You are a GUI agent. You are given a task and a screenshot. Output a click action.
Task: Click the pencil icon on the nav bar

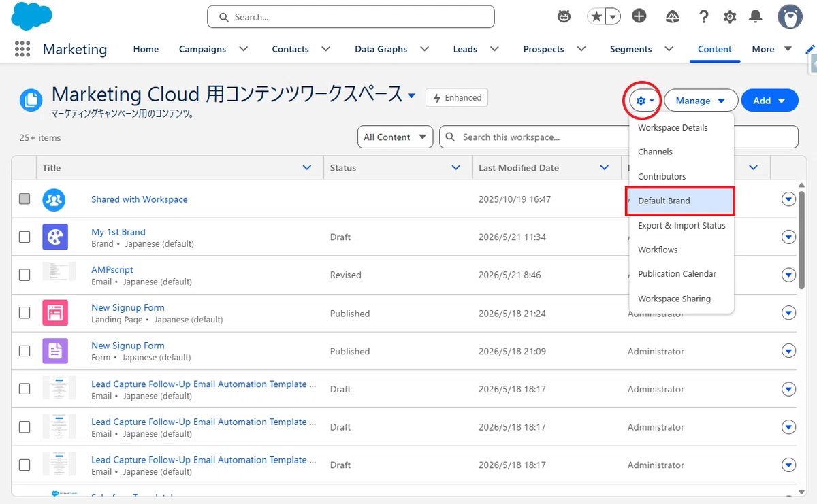point(810,49)
